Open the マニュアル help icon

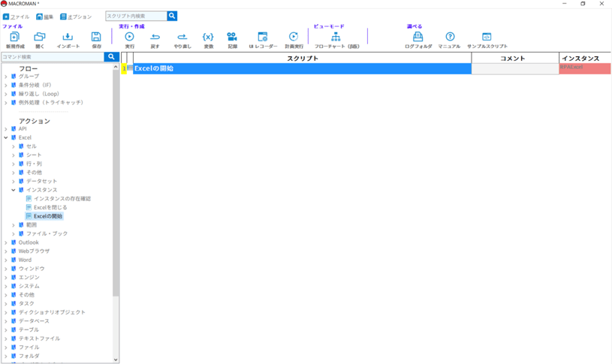point(450,37)
